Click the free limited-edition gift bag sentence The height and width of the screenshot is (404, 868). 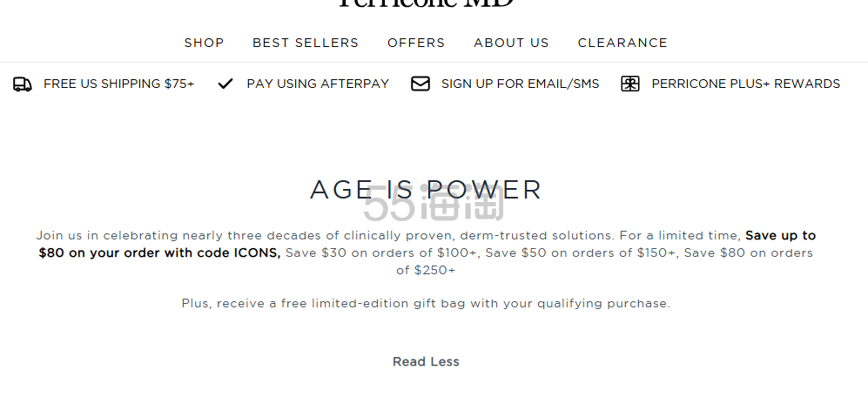426,304
